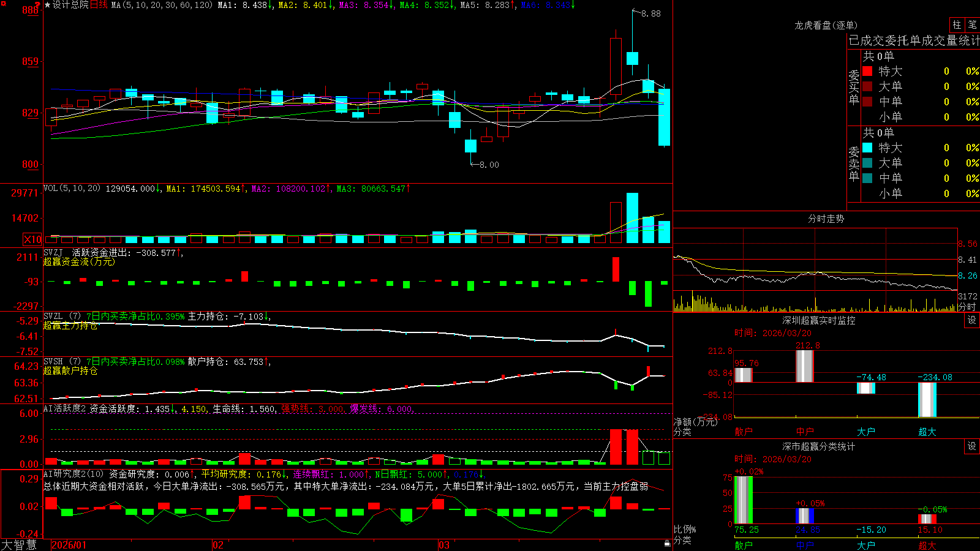Click the MA(5,10,20,30,60,120) indicator label

[x=162, y=5]
